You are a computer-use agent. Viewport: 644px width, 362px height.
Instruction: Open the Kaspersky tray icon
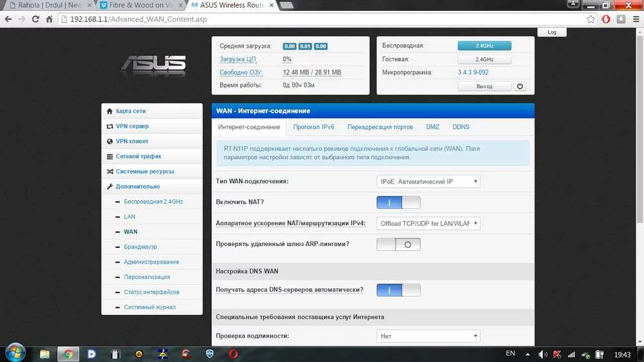tap(557, 354)
